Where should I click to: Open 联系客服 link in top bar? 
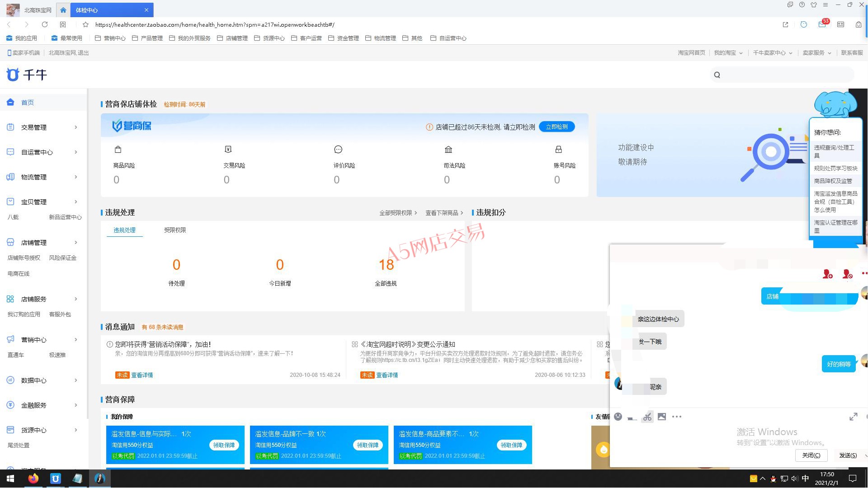(x=852, y=53)
